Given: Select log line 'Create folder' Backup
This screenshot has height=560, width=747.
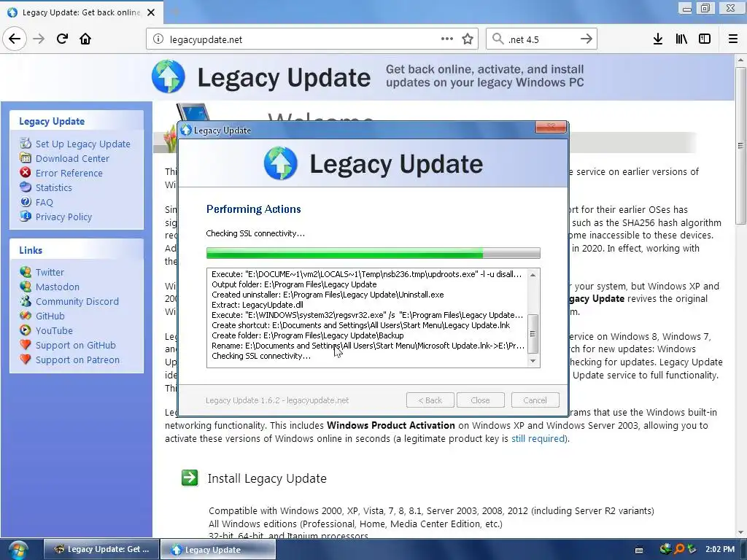Looking at the screenshot, I should pyautogui.click(x=307, y=335).
